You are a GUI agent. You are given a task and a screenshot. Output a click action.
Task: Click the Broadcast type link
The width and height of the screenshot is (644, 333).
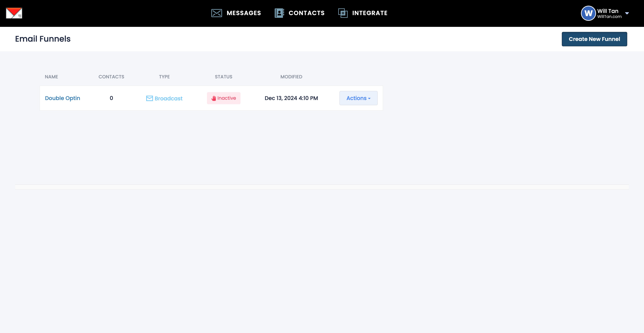(x=169, y=98)
